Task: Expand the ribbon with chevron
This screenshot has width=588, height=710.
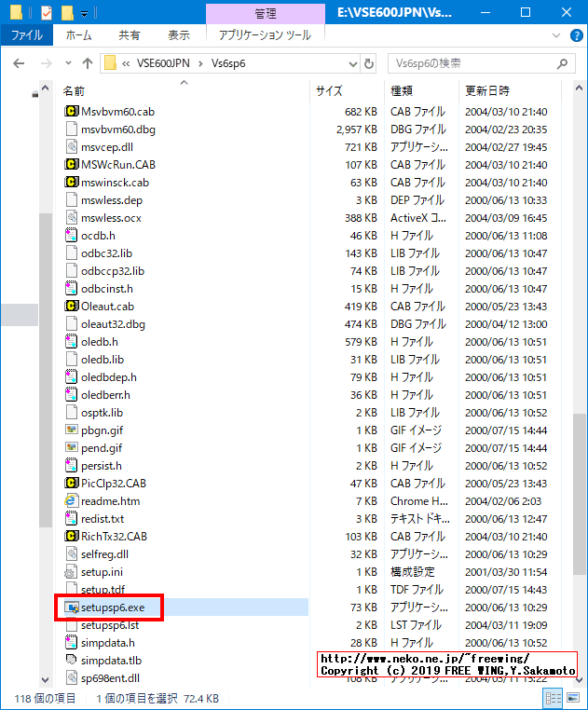Action: 556,35
